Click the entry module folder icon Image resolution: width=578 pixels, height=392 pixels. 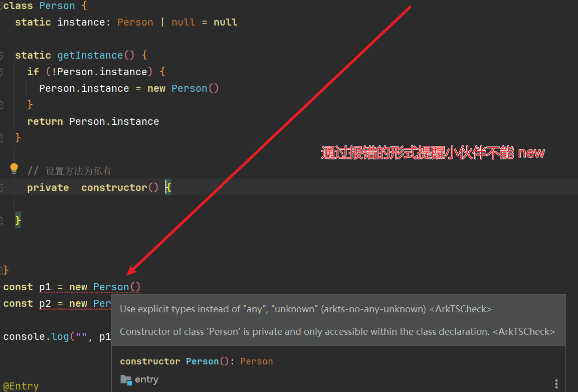pyautogui.click(x=126, y=379)
